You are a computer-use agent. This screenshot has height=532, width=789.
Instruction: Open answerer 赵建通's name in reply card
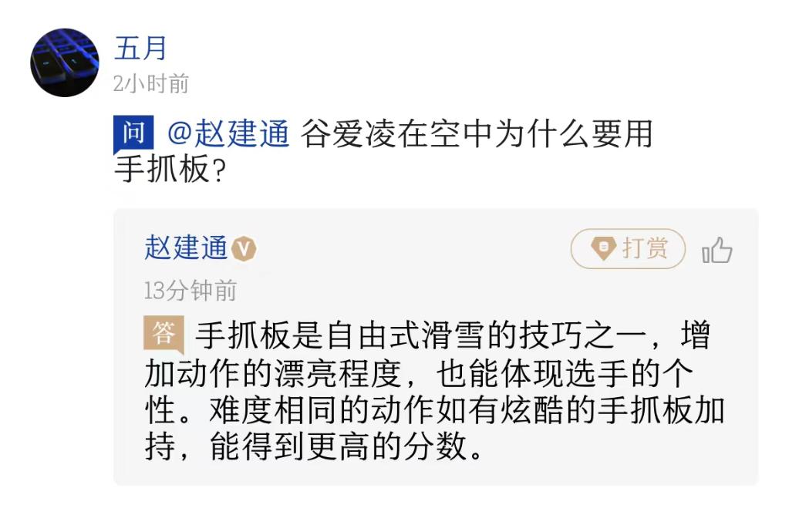[x=186, y=248]
